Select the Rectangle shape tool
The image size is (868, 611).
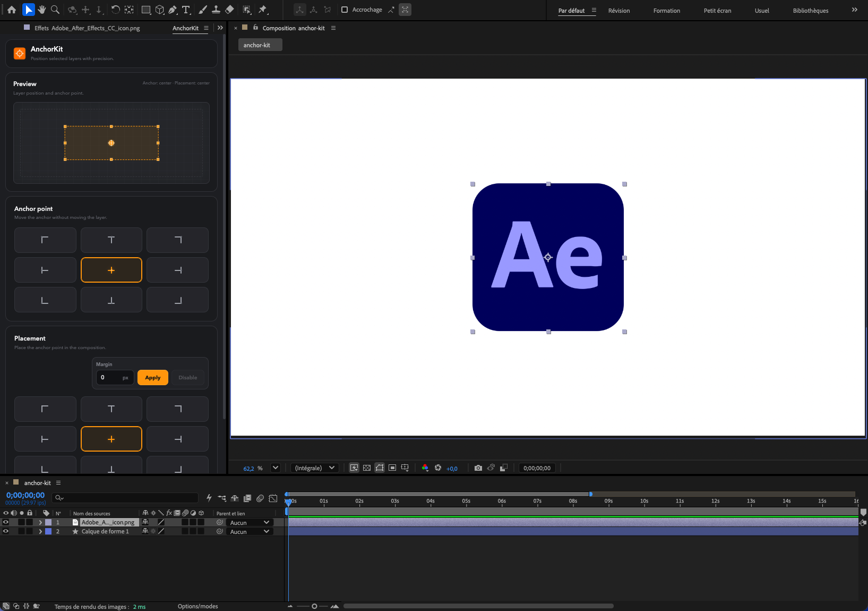(x=146, y=10)
